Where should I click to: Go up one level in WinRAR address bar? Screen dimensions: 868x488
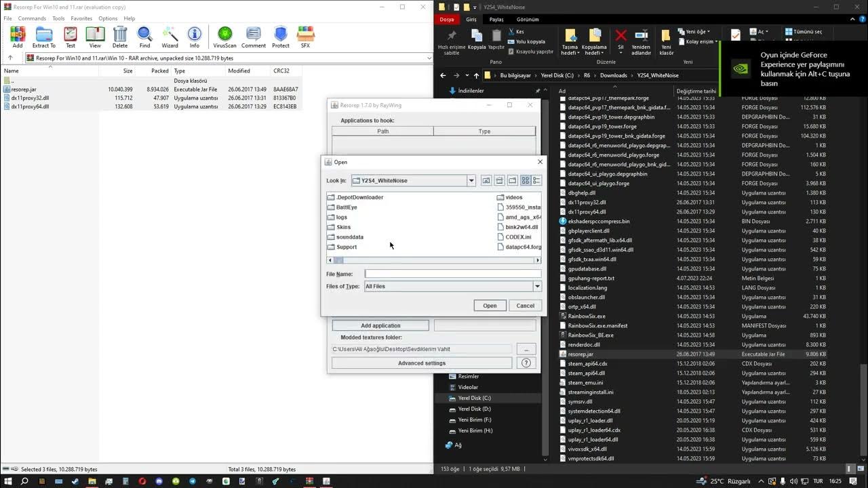[10, 58]
